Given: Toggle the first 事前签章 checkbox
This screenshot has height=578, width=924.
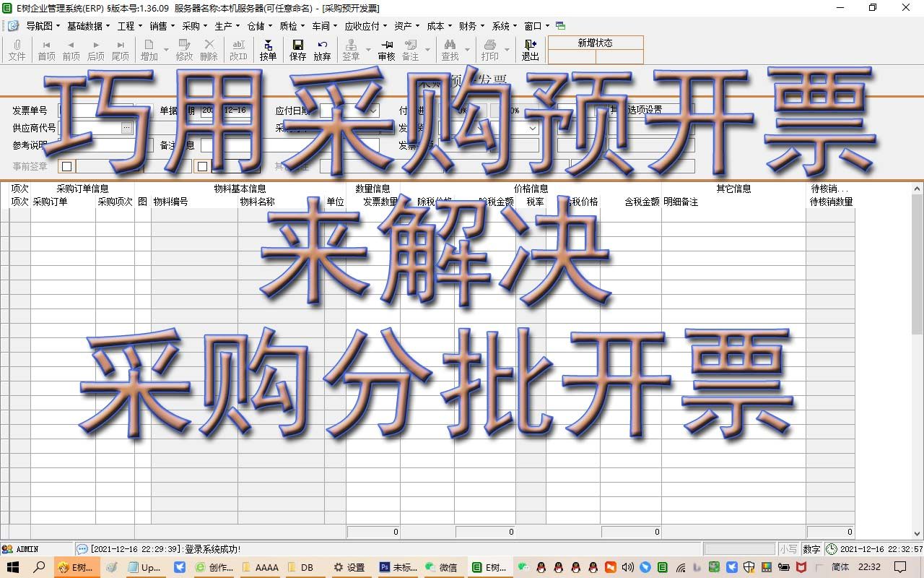Looking at the screenshot, I should tap(66, 166).
